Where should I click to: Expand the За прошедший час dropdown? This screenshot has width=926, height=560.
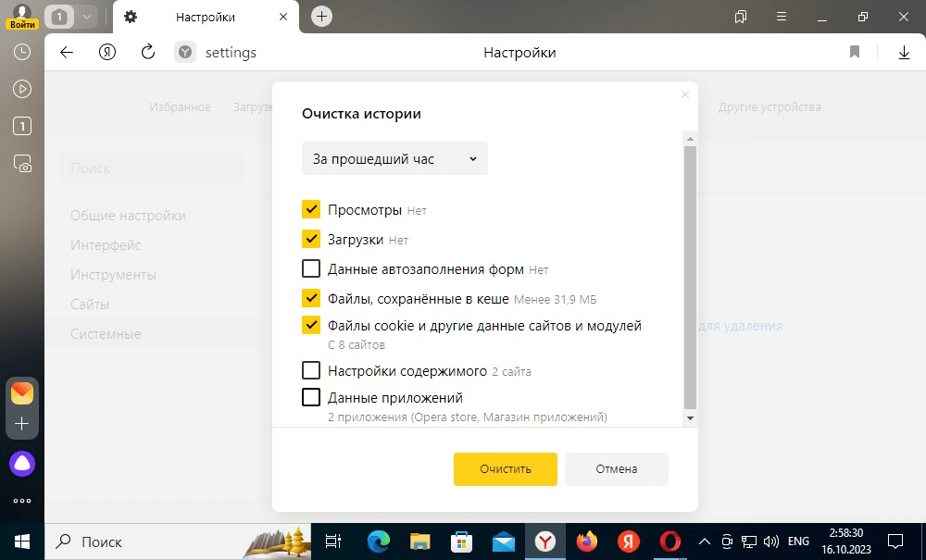point(394,158)
